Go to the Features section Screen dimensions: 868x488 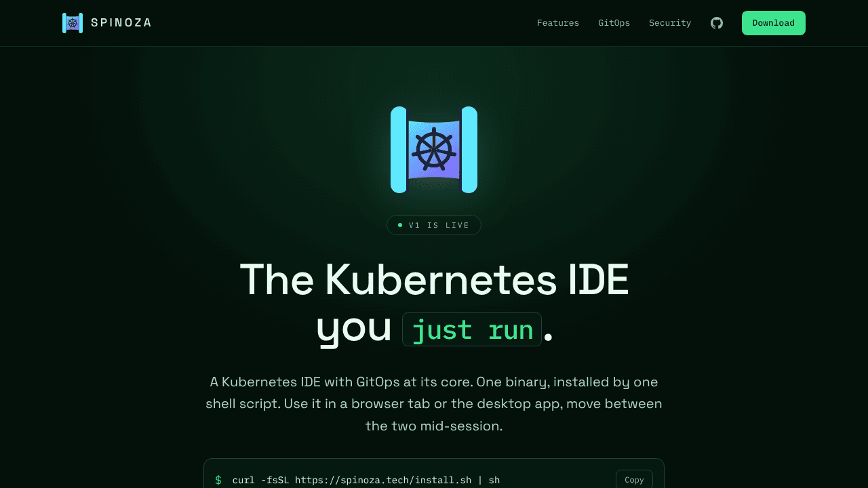[558, 23]
